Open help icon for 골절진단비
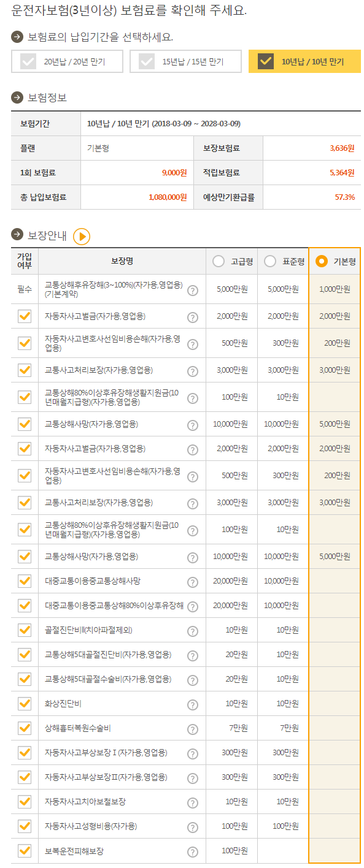 193,631
